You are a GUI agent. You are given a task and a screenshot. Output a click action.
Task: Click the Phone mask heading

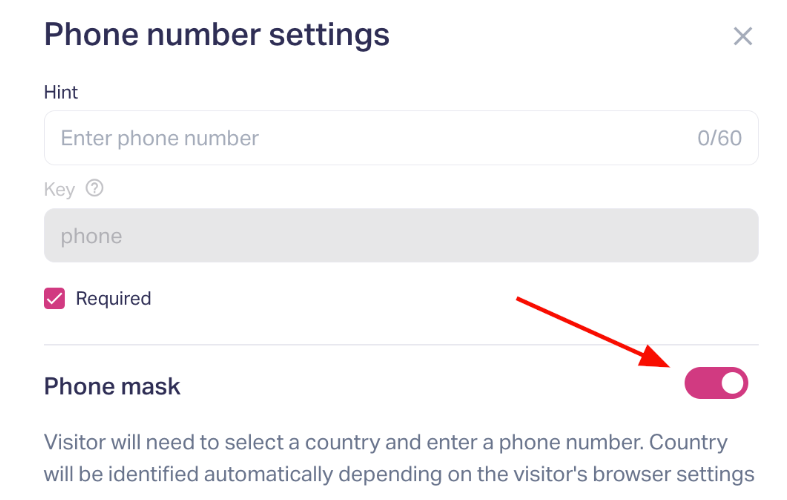(112, 386)
